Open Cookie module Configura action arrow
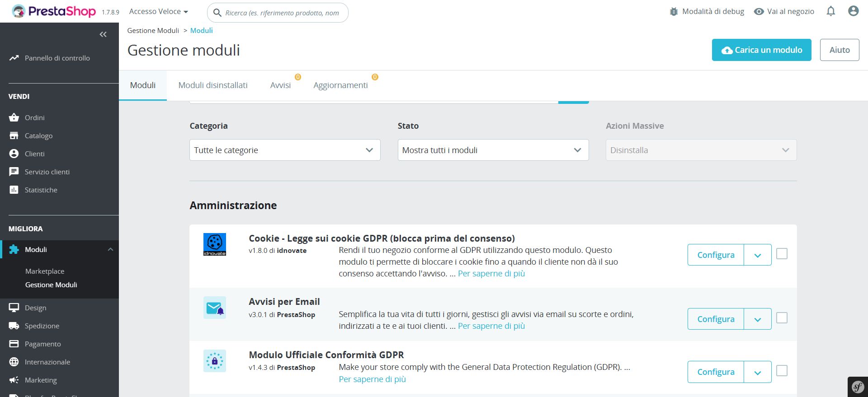The image size is (868, 397). pyautogui.click(x=757, y=255)
